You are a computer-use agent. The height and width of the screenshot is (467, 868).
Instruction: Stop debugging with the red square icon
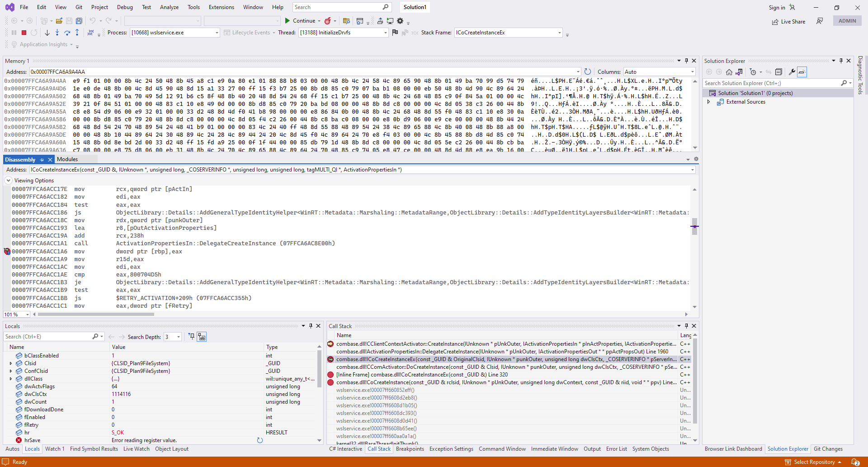tap(24, 33)
